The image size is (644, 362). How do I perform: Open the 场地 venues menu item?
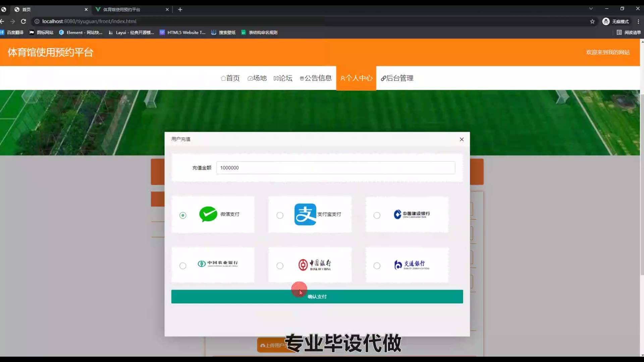click(x=257, y=78)
